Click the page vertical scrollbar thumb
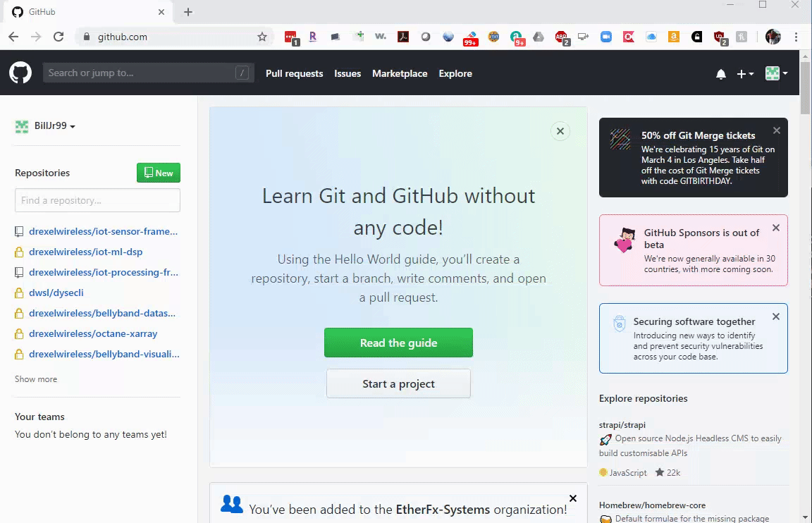This screenshot has width=812, height=523. pyautogui.click(x=805, y=87)
